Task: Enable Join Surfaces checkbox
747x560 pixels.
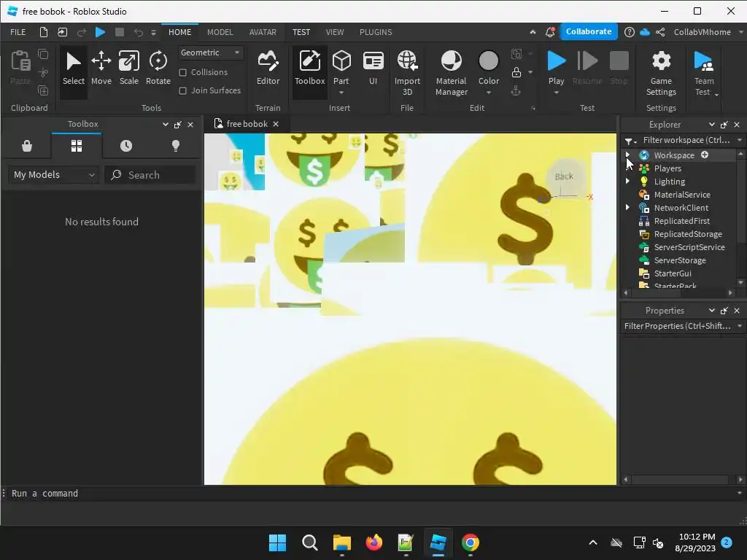Action: coord(182,90)
